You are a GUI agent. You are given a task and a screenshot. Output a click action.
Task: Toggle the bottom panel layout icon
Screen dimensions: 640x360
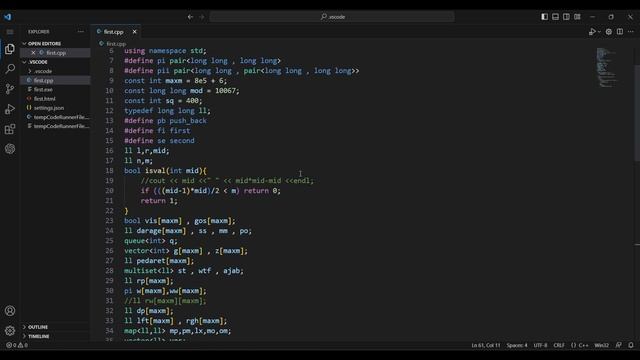pyautogui.click(x=556, y=17)
